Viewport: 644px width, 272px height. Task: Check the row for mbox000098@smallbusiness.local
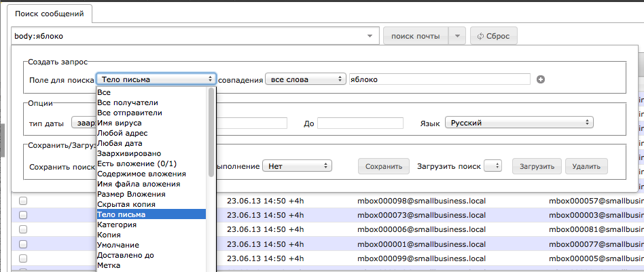tap(23, 201)
